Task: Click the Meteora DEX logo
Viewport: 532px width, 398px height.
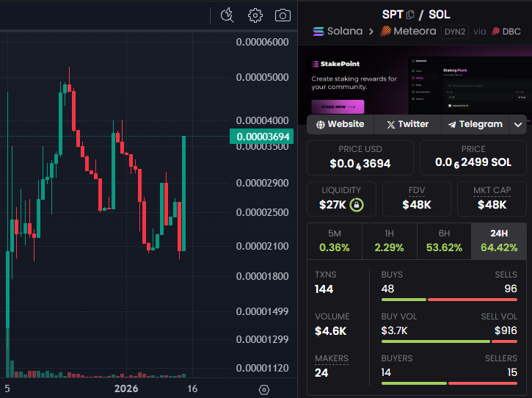Action: coord(385,32)
